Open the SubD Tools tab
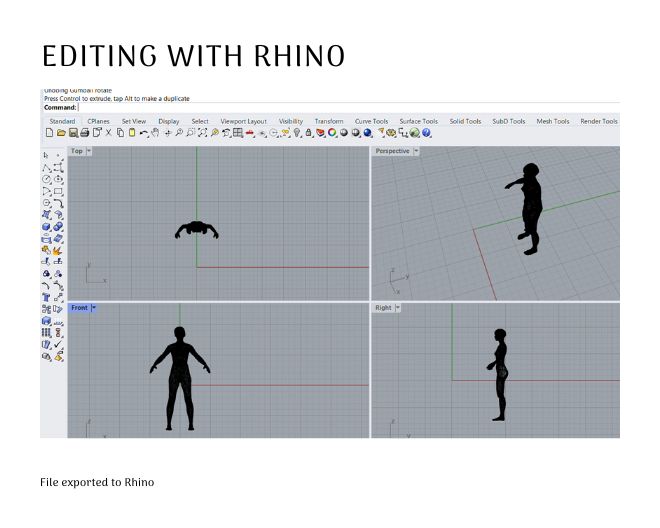The width and height of the screenshot is (660, 528). [x=508, y=121]
